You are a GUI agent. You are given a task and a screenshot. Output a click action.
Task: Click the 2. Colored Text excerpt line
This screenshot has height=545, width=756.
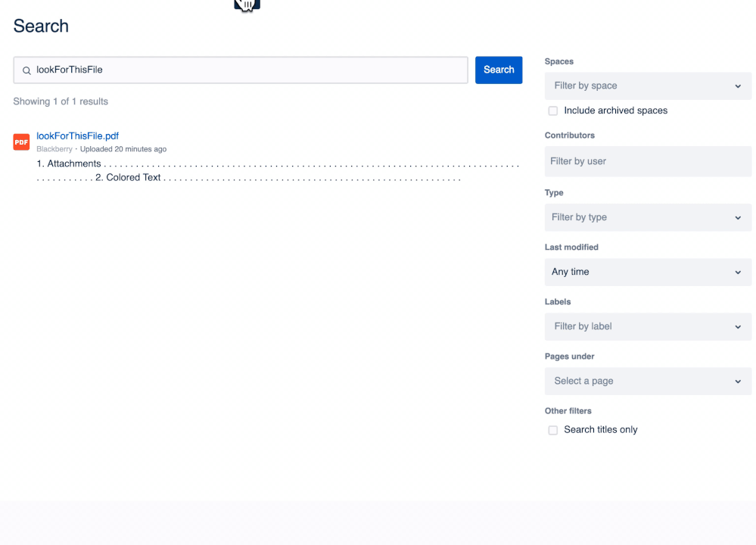coord(249,177)
